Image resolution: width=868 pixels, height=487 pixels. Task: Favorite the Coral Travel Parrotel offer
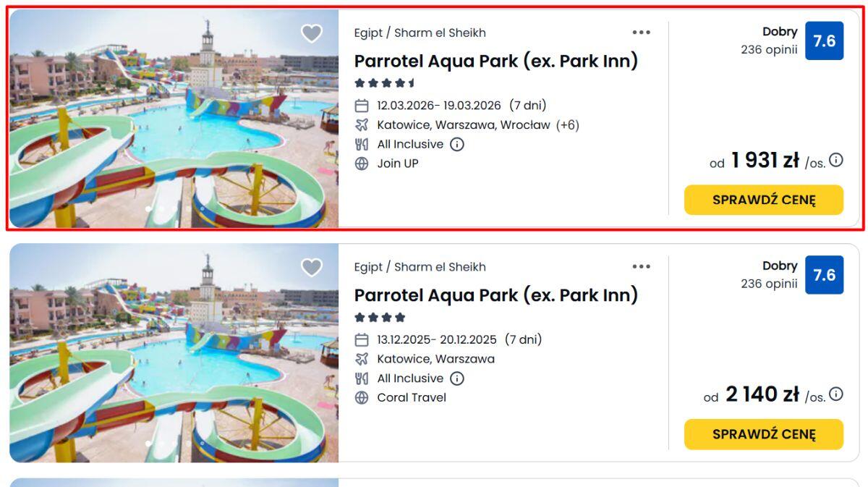(311, 268)
